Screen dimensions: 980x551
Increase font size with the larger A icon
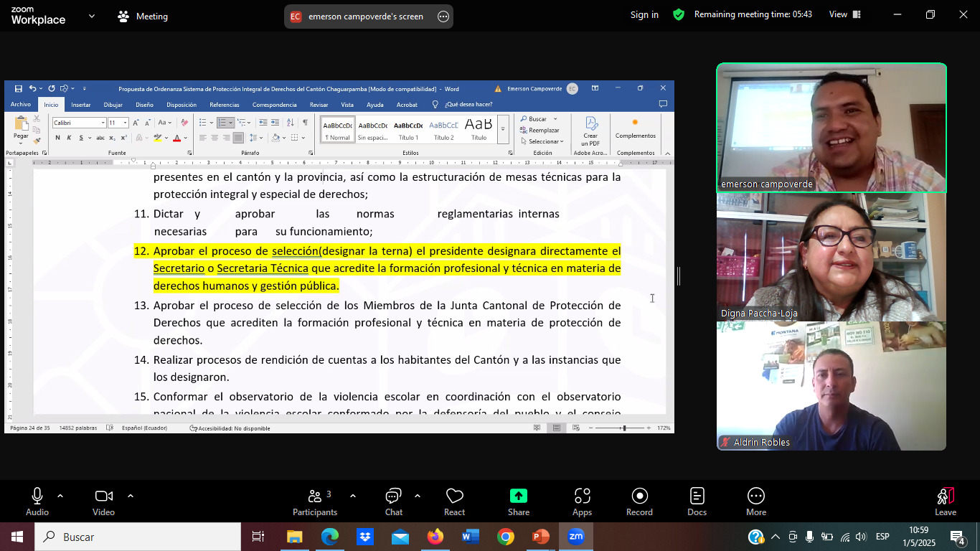[138, 123]
